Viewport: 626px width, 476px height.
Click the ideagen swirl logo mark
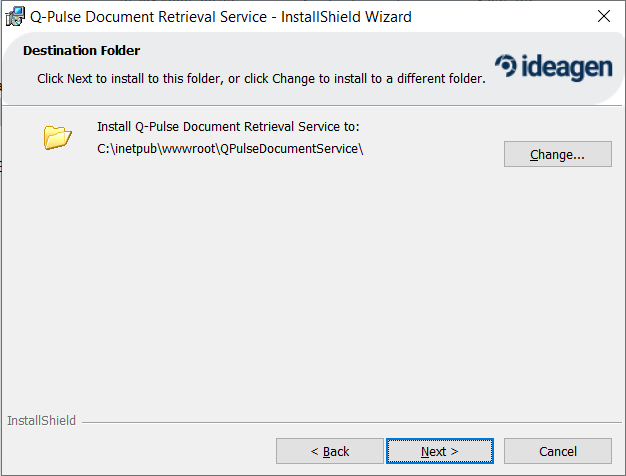(506, 65)
